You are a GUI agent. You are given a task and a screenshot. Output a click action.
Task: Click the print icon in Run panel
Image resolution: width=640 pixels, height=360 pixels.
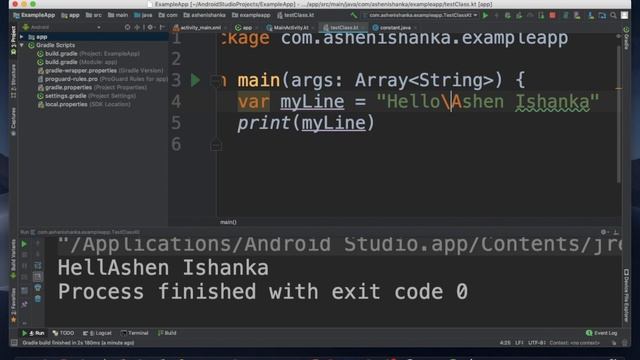click(38, 288)
